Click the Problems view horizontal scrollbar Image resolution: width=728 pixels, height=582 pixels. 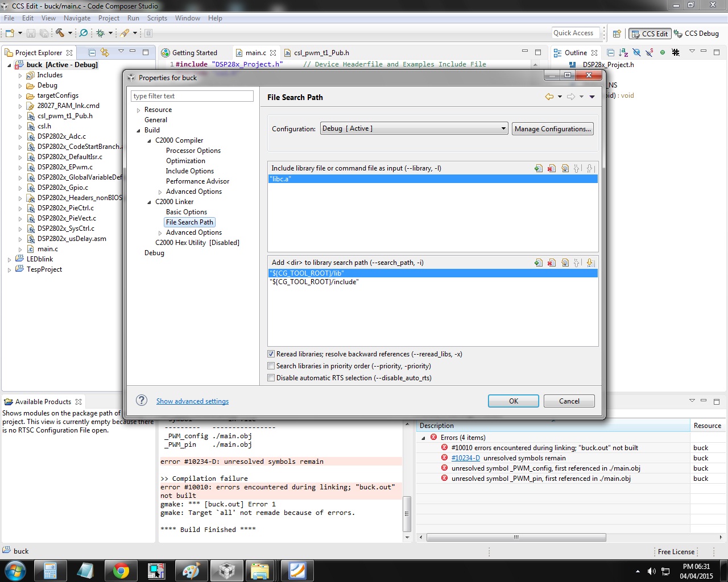(x=516, y=537)
